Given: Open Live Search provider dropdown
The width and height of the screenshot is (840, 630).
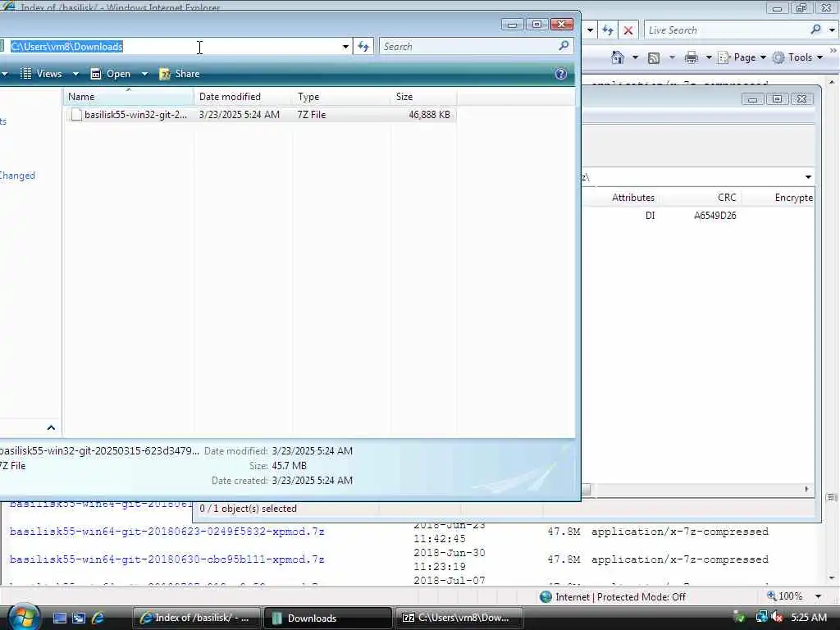Looking at the screenshot, I should click(832, 30).
